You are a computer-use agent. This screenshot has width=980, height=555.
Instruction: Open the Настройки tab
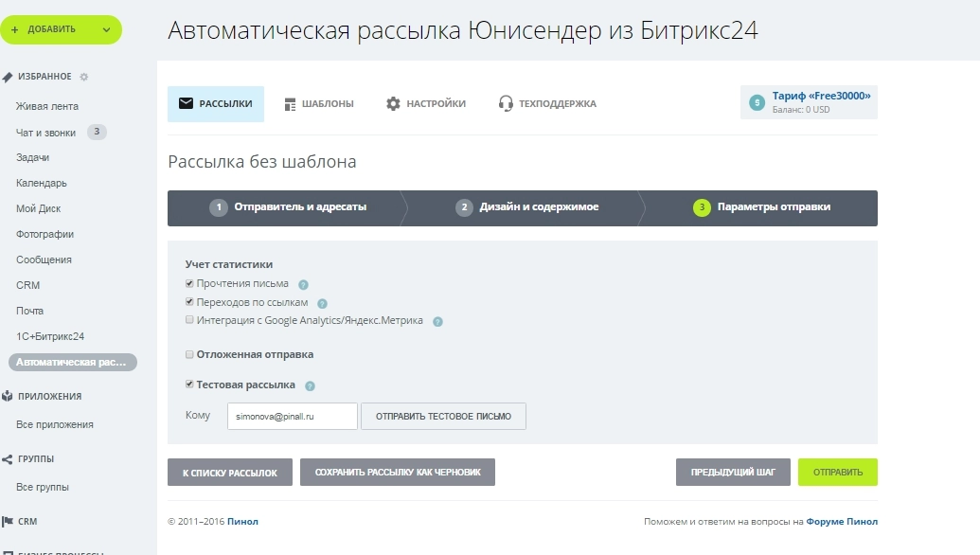[426, 104]
